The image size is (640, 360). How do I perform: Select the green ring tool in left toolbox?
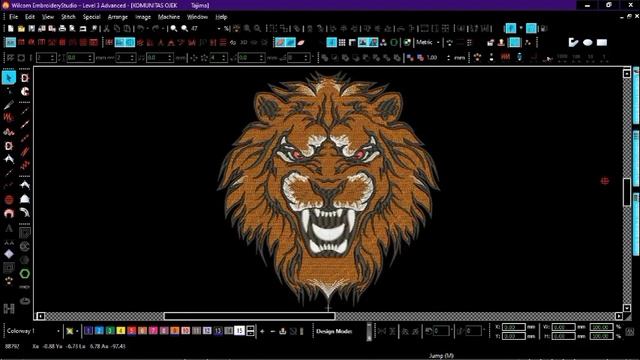tap(25, 273)
